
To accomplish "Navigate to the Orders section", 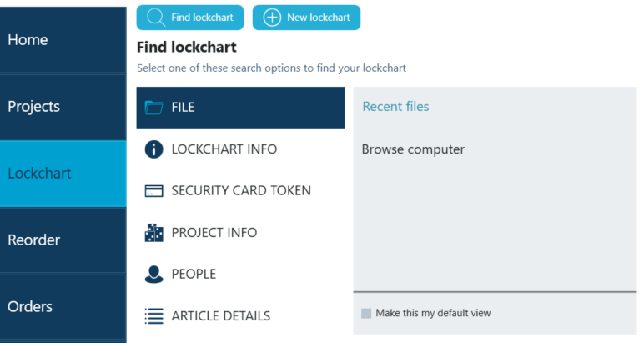I will (63, 307).
